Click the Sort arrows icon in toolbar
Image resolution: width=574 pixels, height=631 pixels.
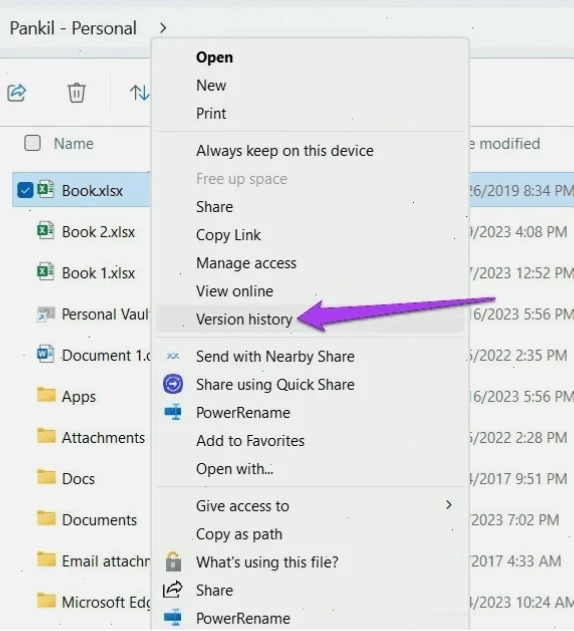(x=139, y=93)
